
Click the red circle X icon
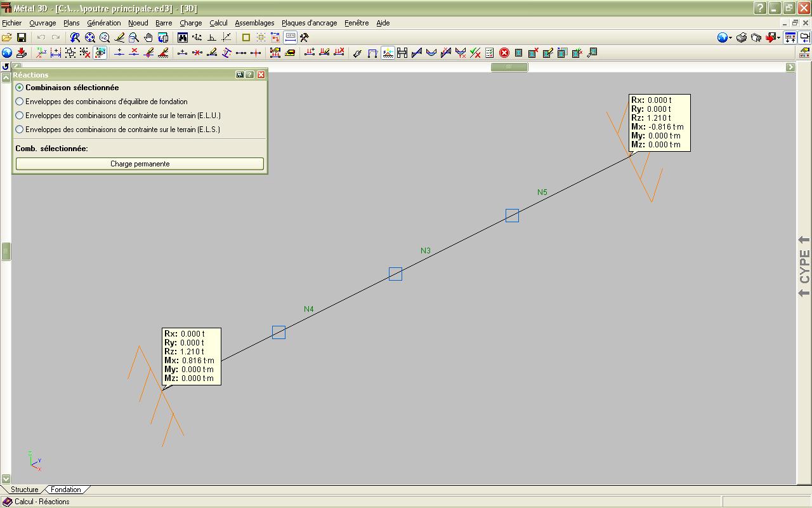504,53
